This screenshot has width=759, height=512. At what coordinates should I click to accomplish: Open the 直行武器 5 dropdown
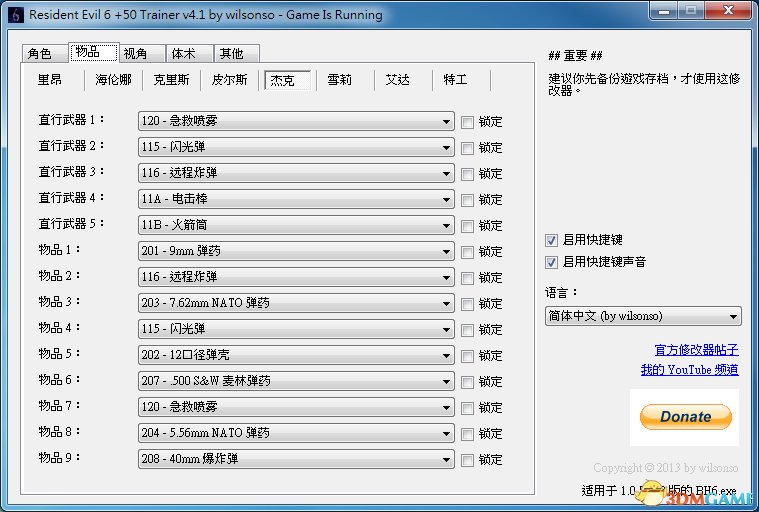[296, 226]
